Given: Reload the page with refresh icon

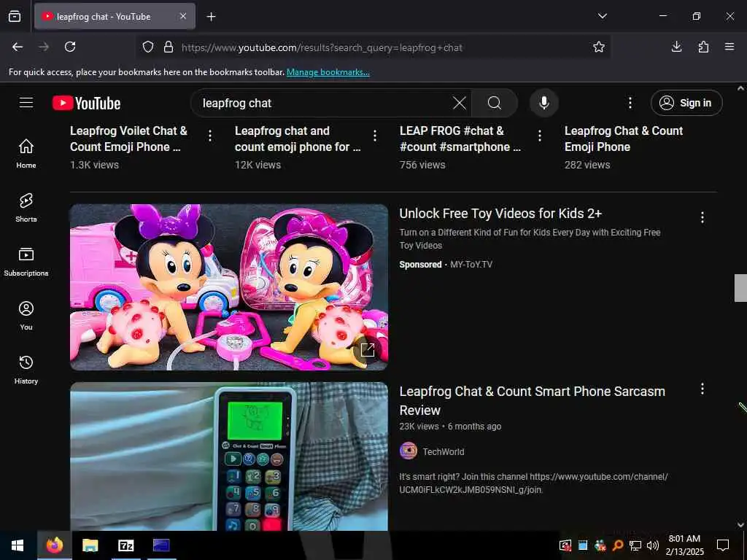Looking at the screenshot, I should (70, 47).
